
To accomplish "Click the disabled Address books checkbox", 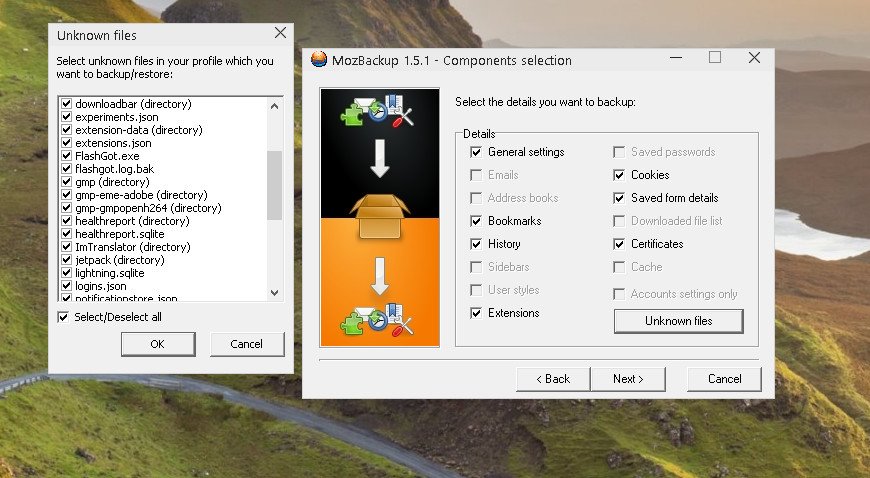I will click(x=476, y=198).
